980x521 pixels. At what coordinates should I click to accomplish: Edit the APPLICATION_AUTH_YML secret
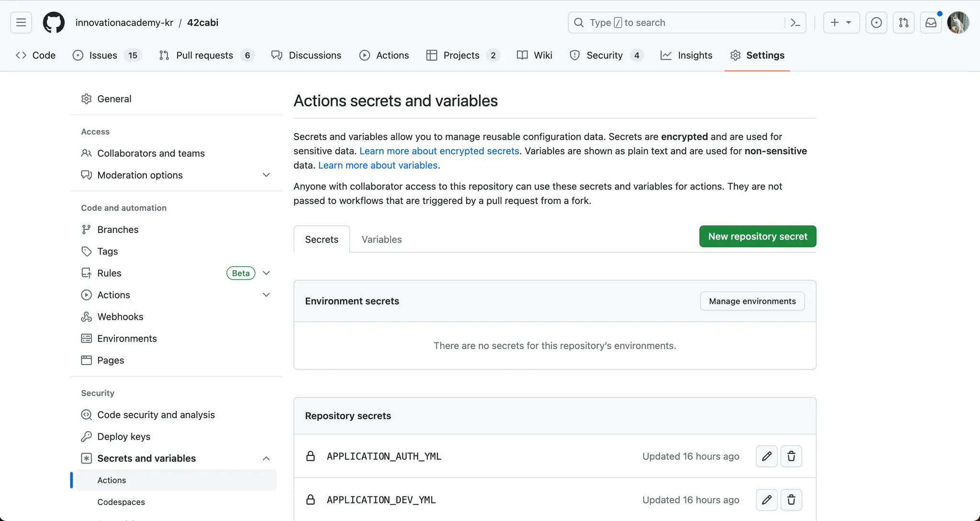pos(767,456)
